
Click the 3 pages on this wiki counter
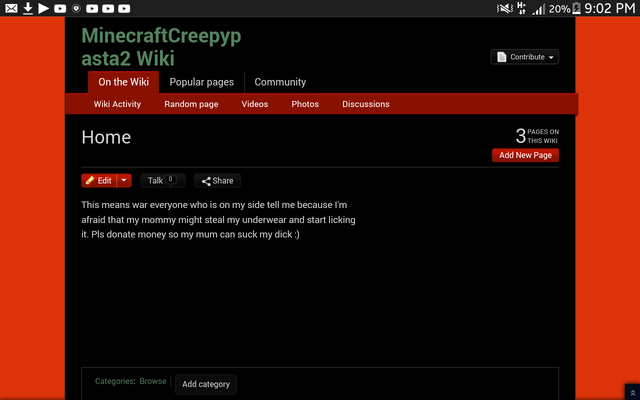[537, 136]
